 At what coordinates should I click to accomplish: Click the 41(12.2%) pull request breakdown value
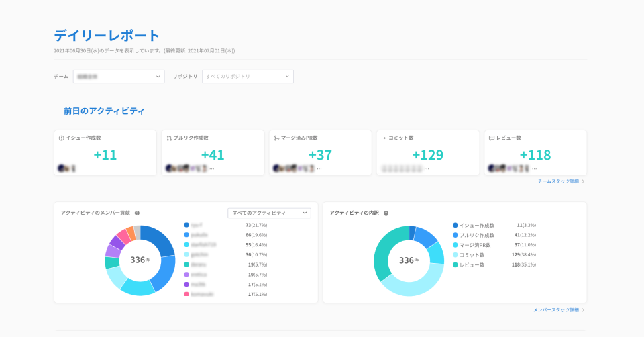pos(525,235)
